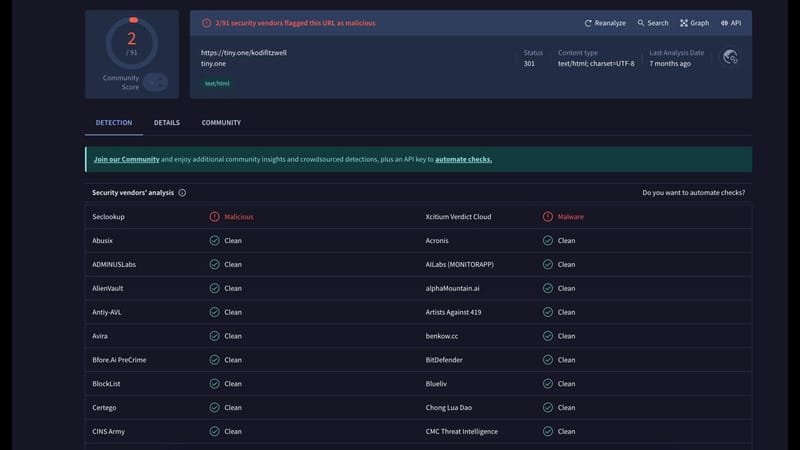The height and width of the screenshot is (450, 800).
Task: Click Do you want to automate checks?
Action: [693, 192]
